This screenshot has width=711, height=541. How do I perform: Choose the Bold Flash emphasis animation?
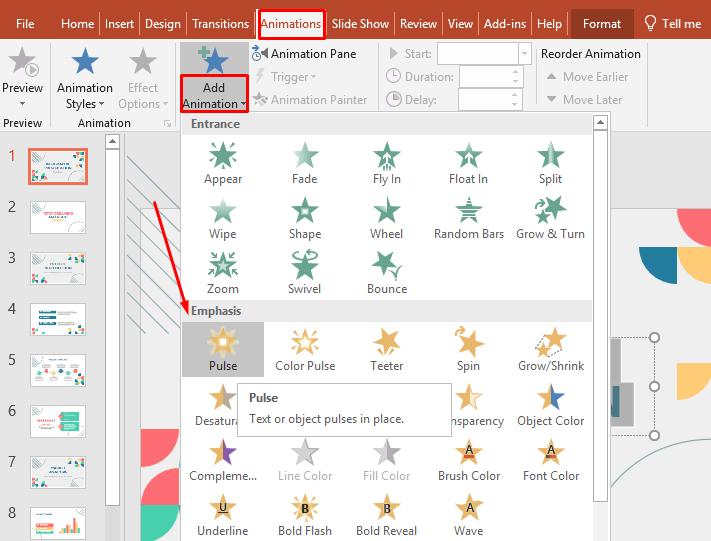click(x=305, y=515)
